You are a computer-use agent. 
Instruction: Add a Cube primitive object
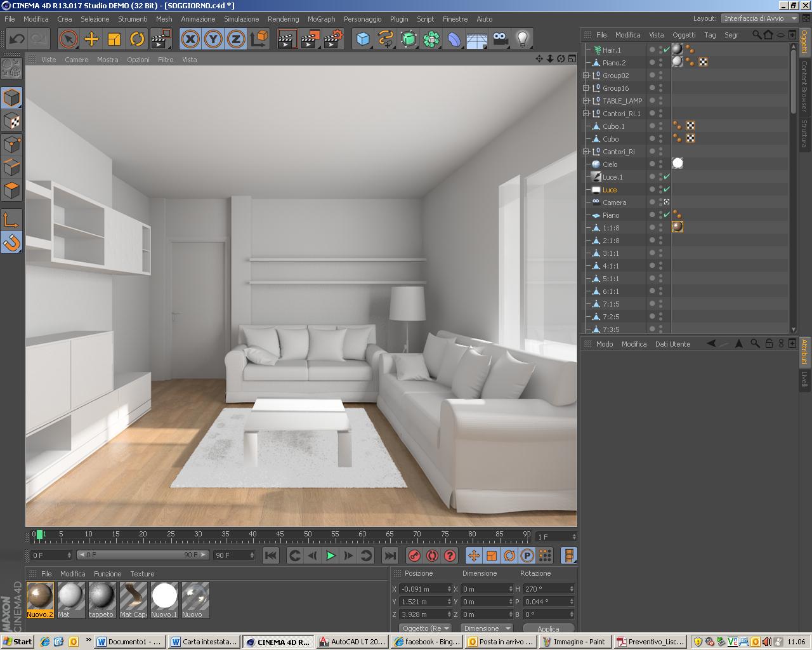click(x=363, y=39)
